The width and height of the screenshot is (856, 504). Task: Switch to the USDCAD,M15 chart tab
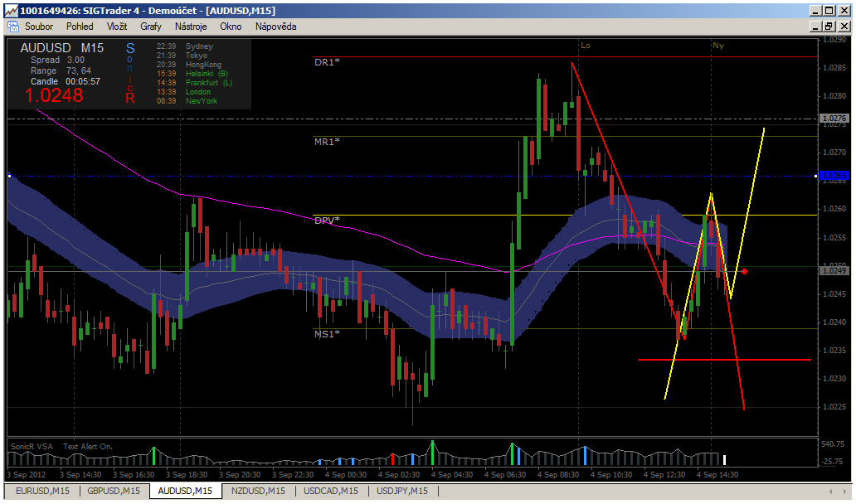pos(331,491)
